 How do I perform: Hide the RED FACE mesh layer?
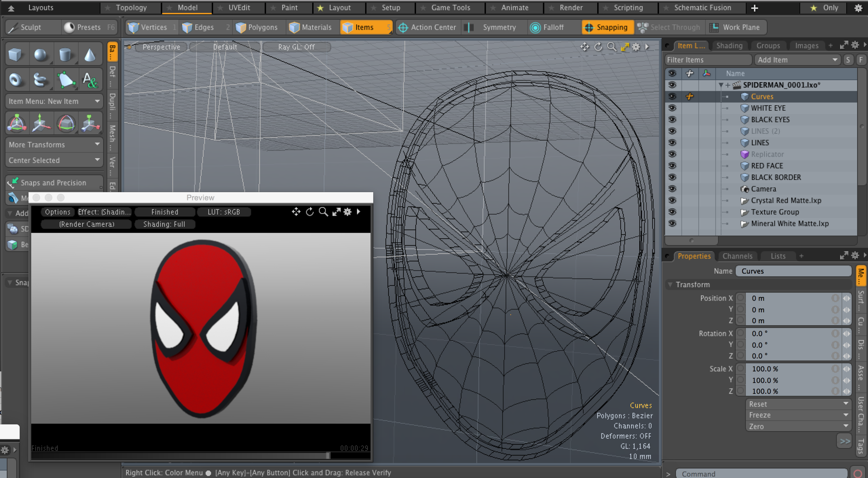pyautogui.click(x=673, y=166)
